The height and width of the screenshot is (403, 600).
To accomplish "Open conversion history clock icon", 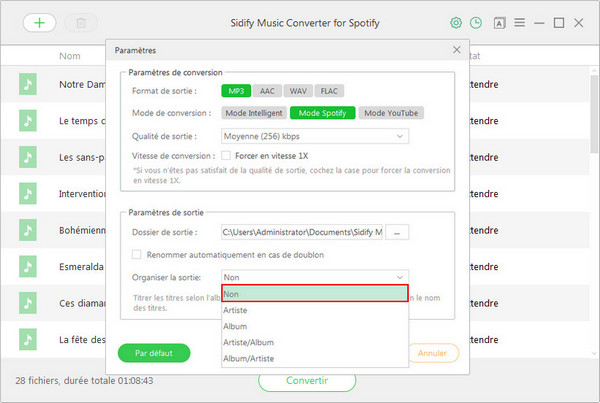I will 476,22.
